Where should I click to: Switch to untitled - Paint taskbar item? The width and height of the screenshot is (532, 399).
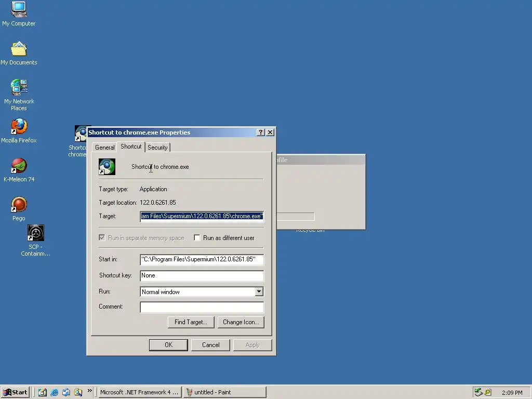click(224, 392)
